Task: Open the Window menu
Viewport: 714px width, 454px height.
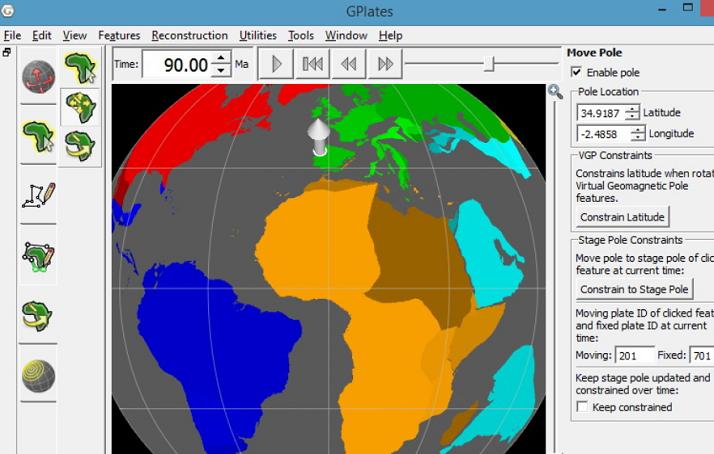Action: point(346,36)
